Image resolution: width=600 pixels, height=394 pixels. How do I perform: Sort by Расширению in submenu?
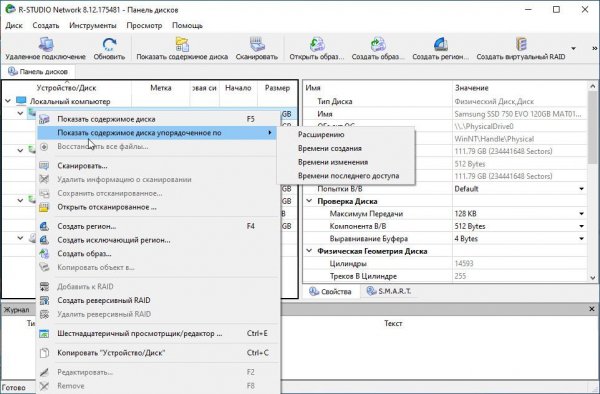point(346,135)
